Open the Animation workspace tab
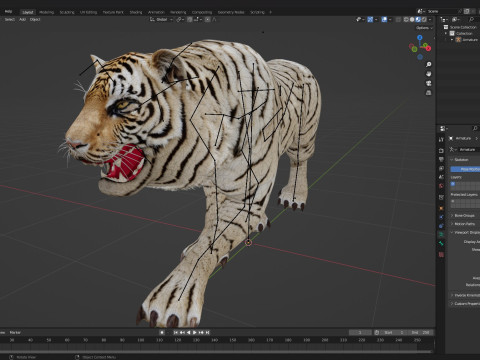 (x=156, y=12)
